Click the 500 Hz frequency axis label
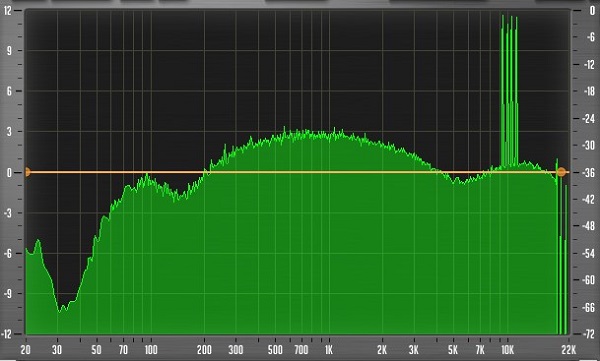Viewport: 600px width, 361px height. [275, 350]
